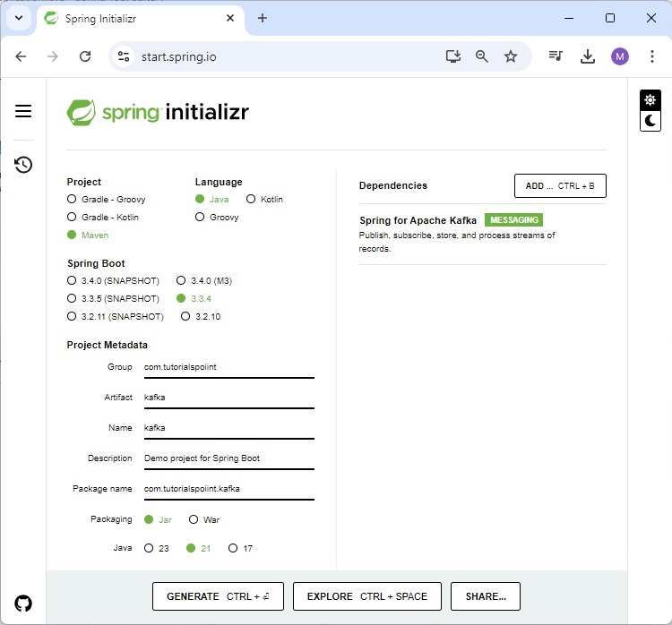
Task: Select Gradle - Groovy project
Action: click(x=107, y=199)
